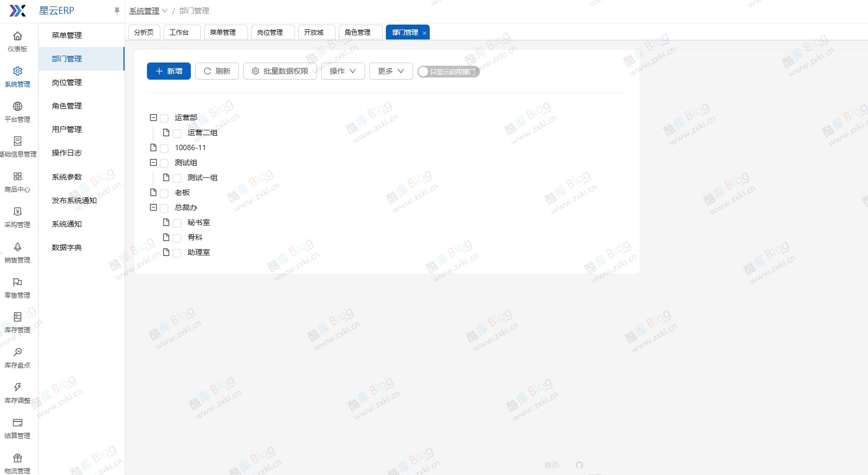
Task: Select the 骨科 department label
Action: point(195,237)
